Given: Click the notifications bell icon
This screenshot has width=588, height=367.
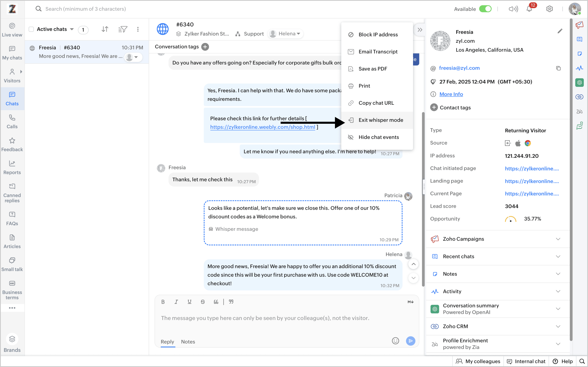Looking at the screenshot, I should 529,9.
